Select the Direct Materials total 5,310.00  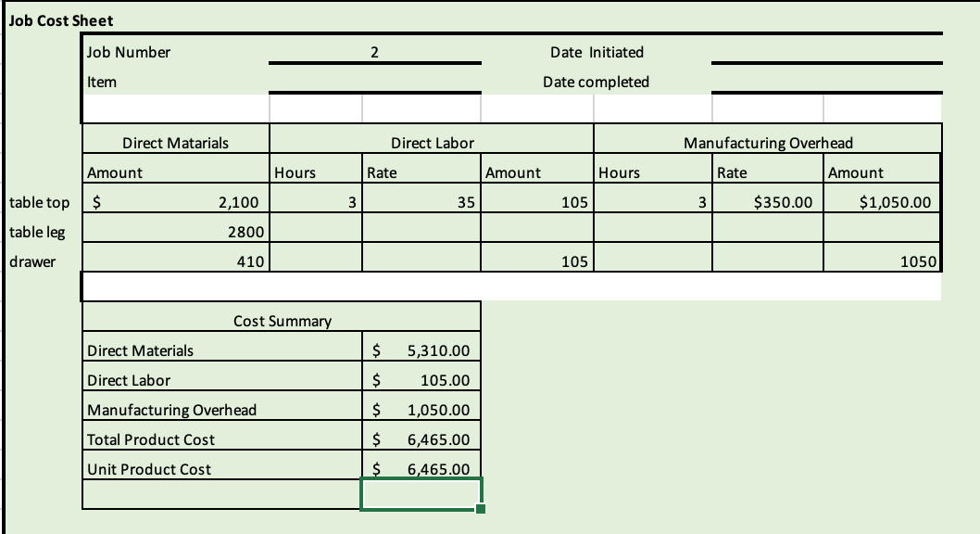421,347
